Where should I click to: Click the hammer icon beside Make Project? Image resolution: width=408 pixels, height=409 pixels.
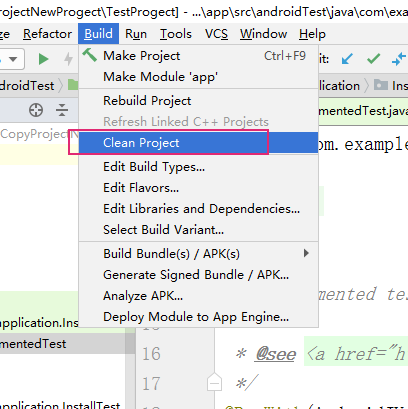pos(90,55)
